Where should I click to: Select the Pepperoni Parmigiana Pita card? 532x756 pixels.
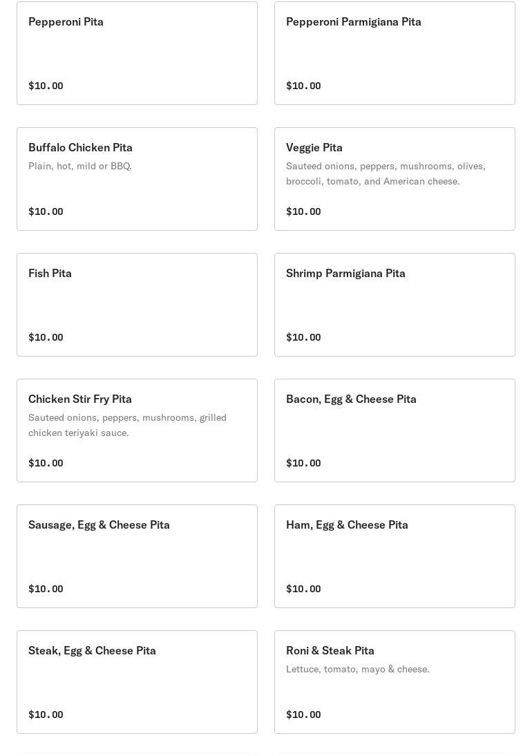point(395,53)
